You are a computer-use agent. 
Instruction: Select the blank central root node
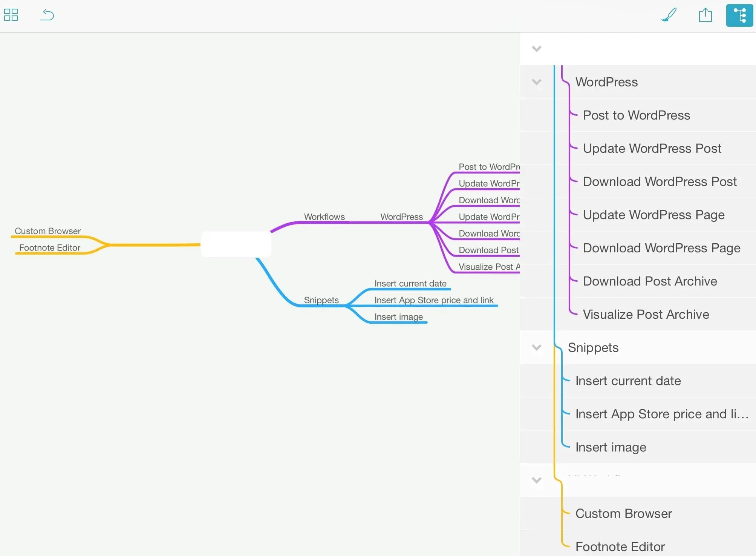coord(236,244)
